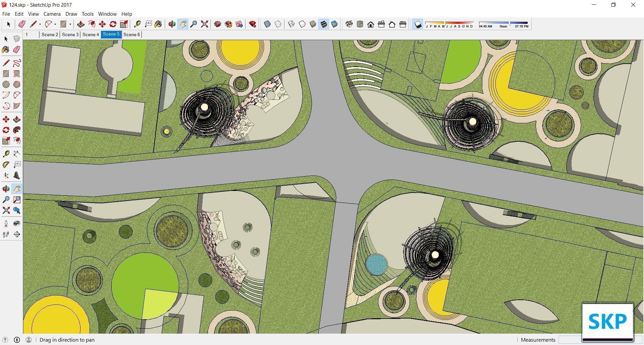644x345 pixels.
Task: Switch to the Scene 3 tab
Action: [x=70, y=34]
